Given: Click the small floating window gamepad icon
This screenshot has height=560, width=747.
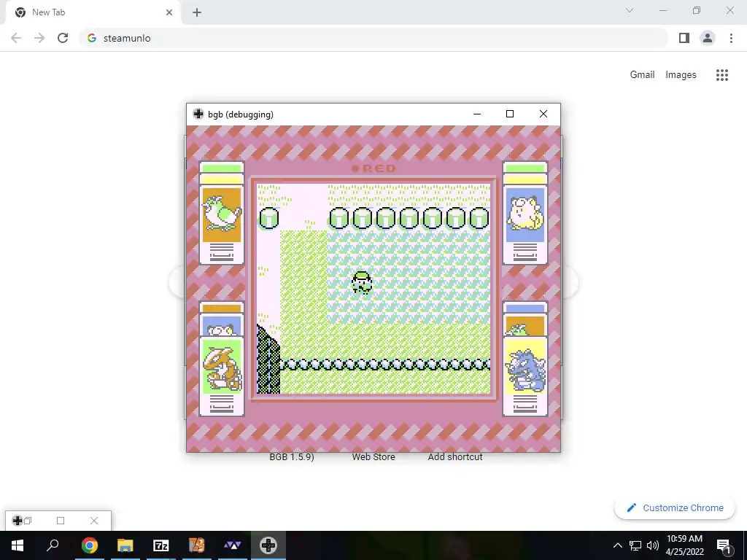Looking at the screenshot, I should 18,521.
